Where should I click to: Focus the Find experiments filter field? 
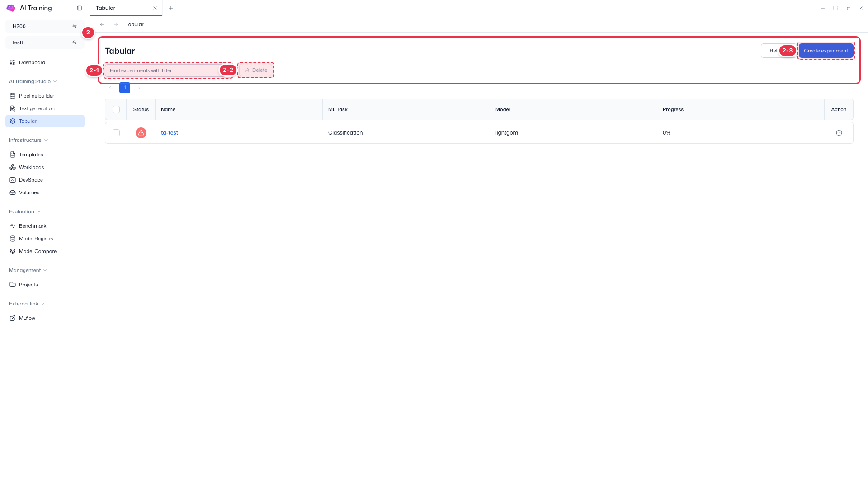[168, 70]
